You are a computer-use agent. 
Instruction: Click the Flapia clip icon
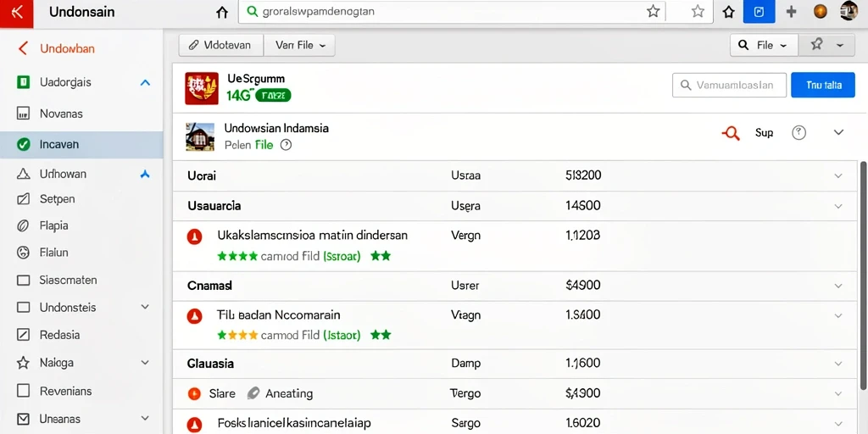click(x=23, y=225)
